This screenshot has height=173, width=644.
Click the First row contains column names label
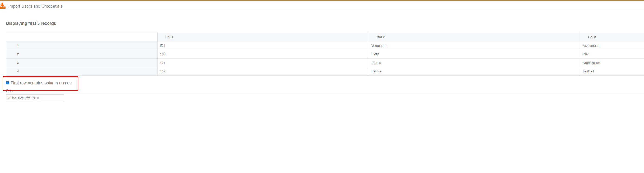tap(41, 83)
